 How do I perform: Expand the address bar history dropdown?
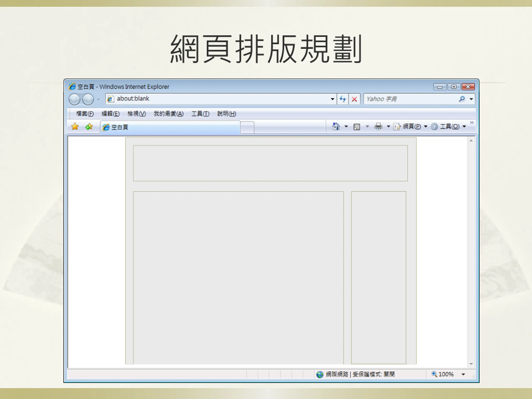pyautogui.click(x=332, y=99)
